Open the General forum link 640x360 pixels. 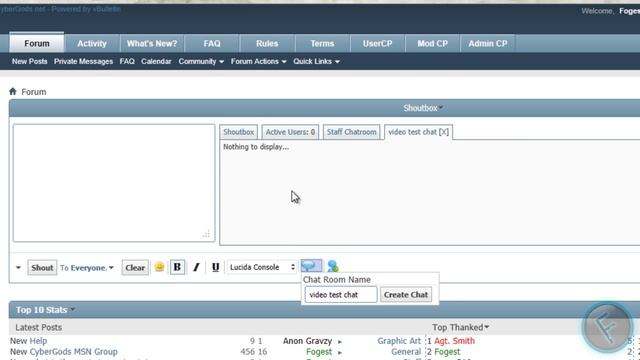pos(406,351)
